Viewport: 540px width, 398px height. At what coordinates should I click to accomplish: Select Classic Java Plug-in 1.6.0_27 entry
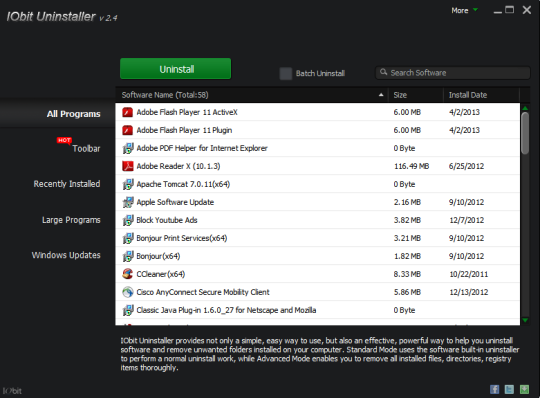317,310
